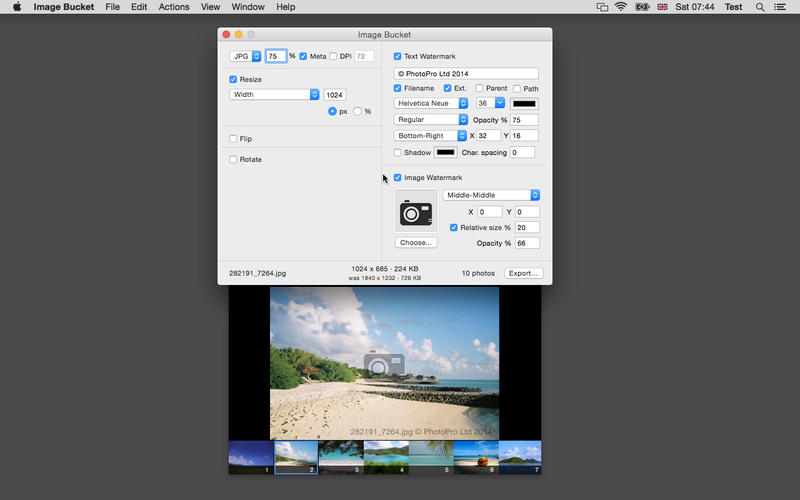Click the Char. spacing field
The image size is (800, 500).
(522, 153)
